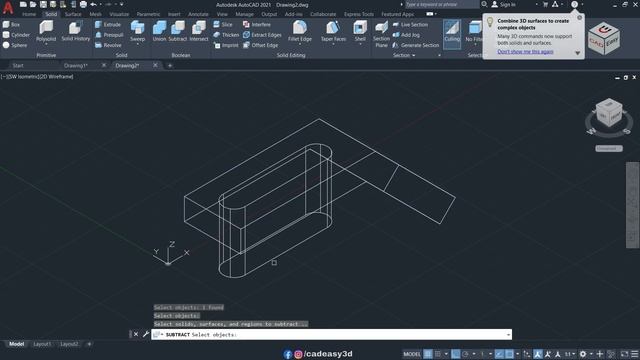Open the Home ribbon tab

coord(29,14)
